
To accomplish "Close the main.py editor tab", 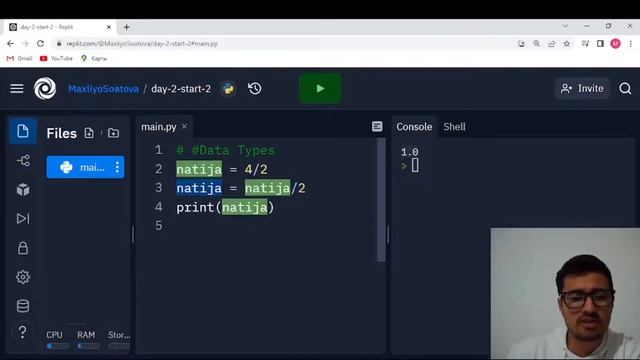I will [x=184, y=127].
